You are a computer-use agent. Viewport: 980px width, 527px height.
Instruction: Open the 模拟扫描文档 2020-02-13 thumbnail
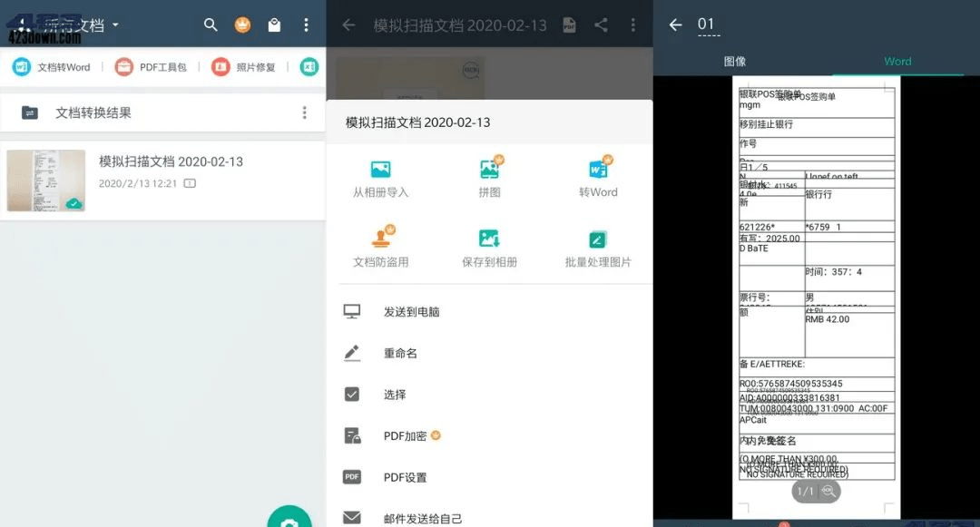pyautogui.click(x=46, y=181)
